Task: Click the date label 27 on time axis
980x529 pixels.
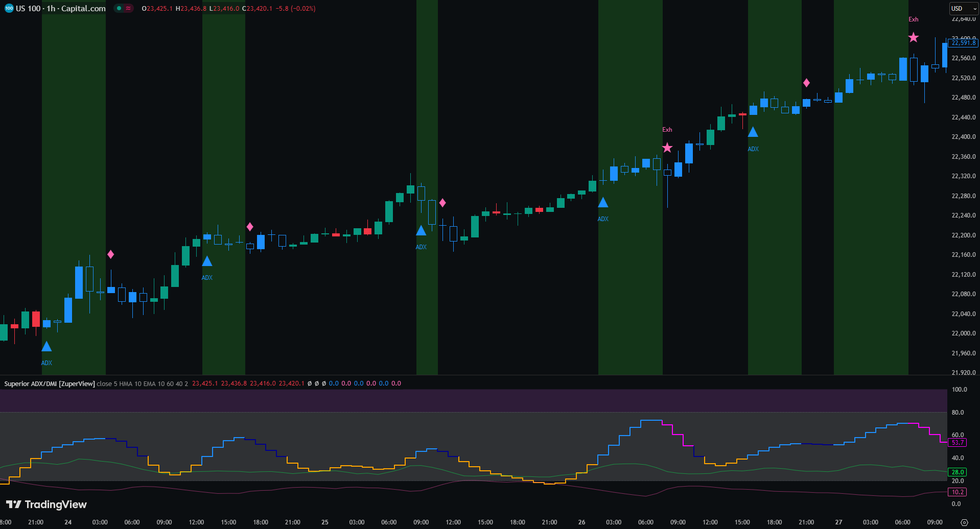Action: (838, 522)
